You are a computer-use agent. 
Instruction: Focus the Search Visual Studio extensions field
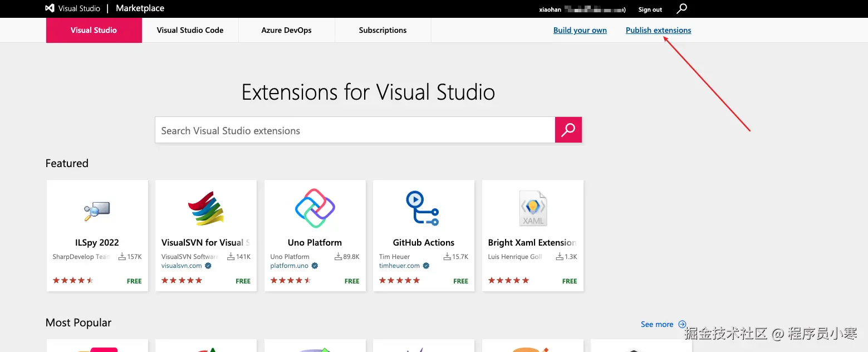[355, 130]
